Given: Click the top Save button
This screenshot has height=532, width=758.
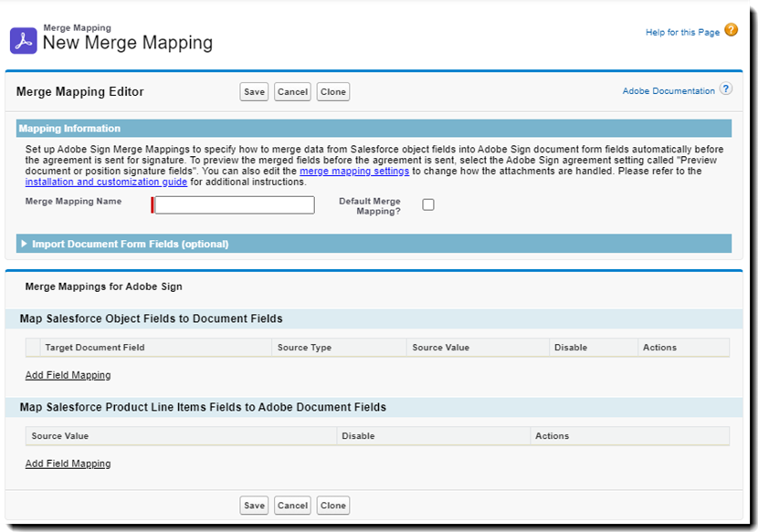Looking at the screenshot, I should pyautogui.click(x=254, y=91).
